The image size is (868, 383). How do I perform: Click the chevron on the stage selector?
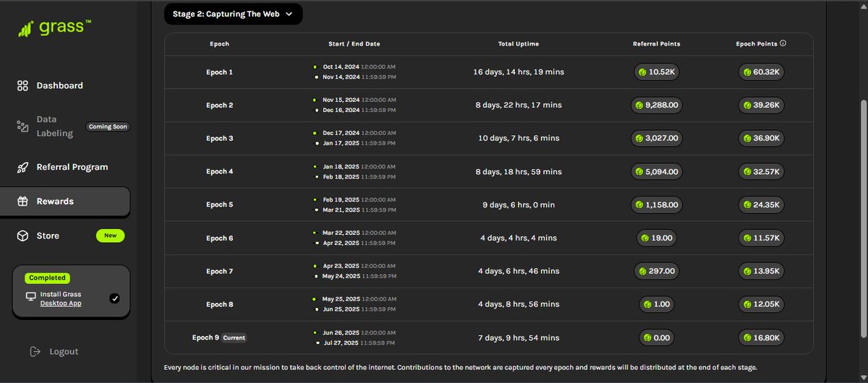pyautogui.click(x=289, y=14)
